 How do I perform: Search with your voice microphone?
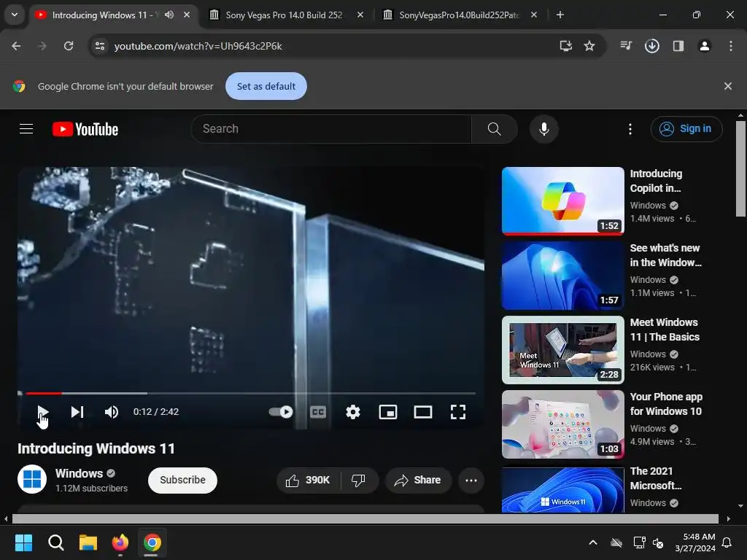point(544,128)
